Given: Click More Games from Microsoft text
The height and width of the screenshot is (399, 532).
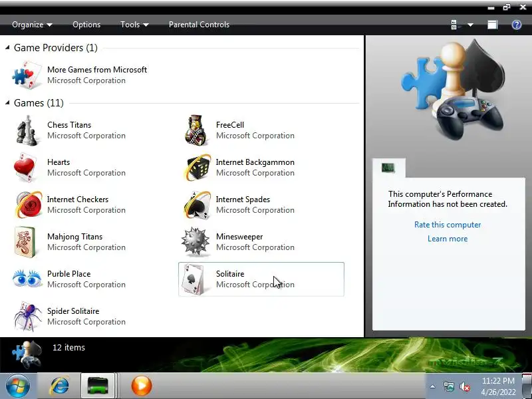Looking at the screenshot, I should coord(97,70).
